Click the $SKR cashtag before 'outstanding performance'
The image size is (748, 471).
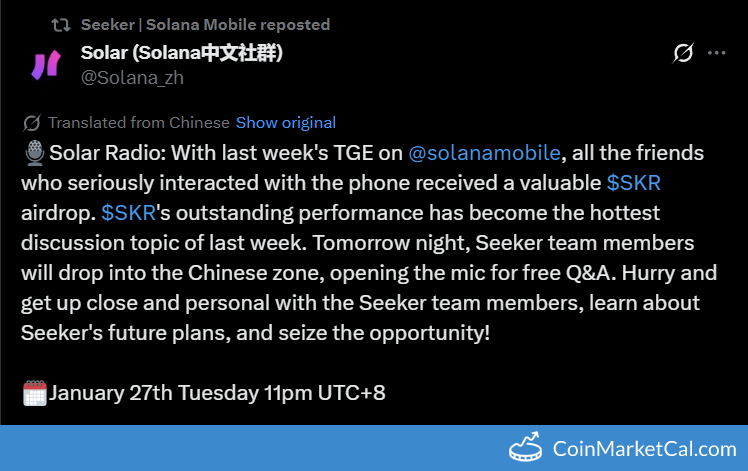click(x=127, y=214)
